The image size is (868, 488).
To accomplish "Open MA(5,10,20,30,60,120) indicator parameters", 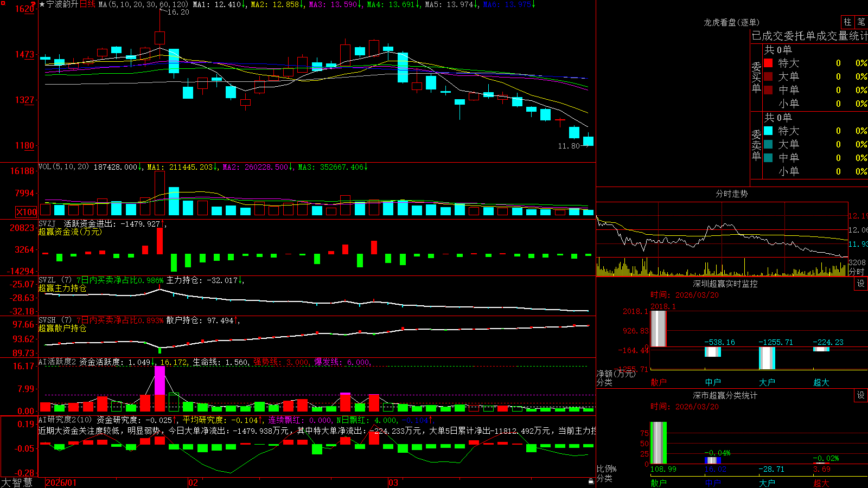I will click(143, 4).
